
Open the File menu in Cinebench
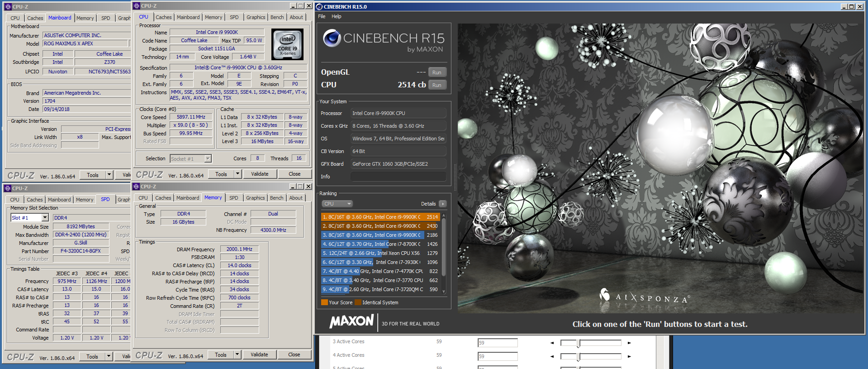pyautogui.click(x=322, y=16)
